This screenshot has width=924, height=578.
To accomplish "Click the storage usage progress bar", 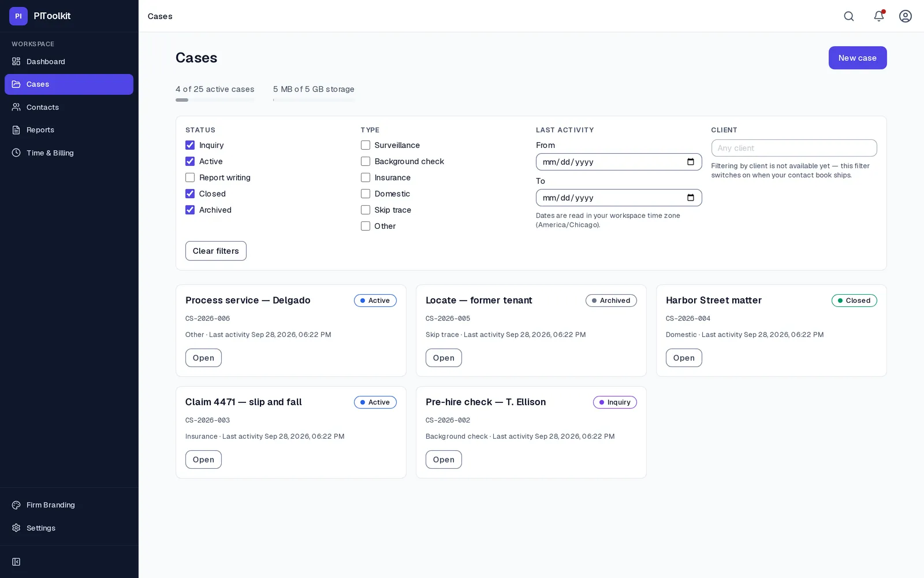I will pos(314,100).
